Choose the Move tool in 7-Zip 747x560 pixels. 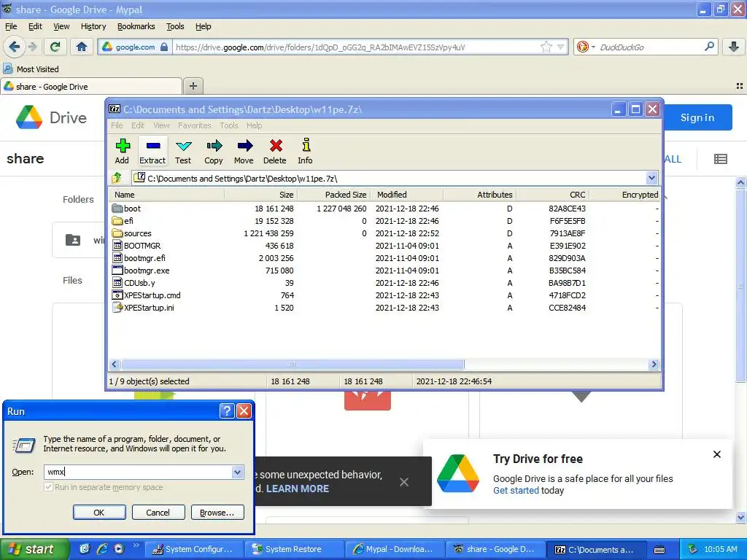(244, 152)
